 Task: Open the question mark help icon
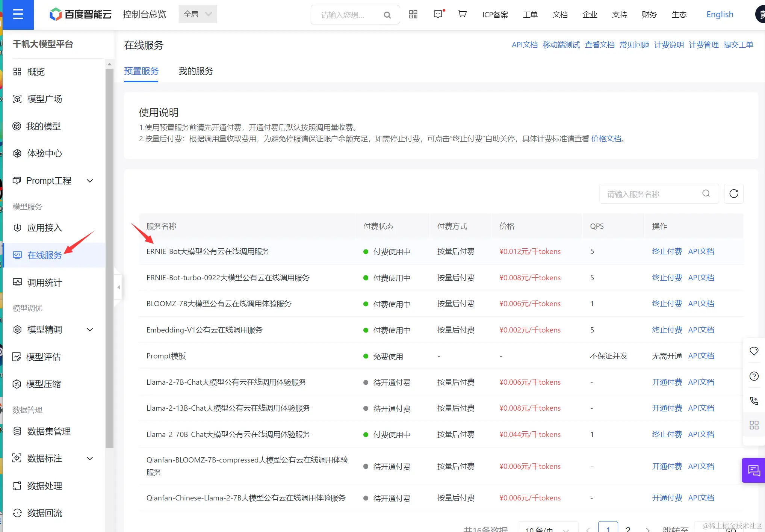tap(754, 376)
